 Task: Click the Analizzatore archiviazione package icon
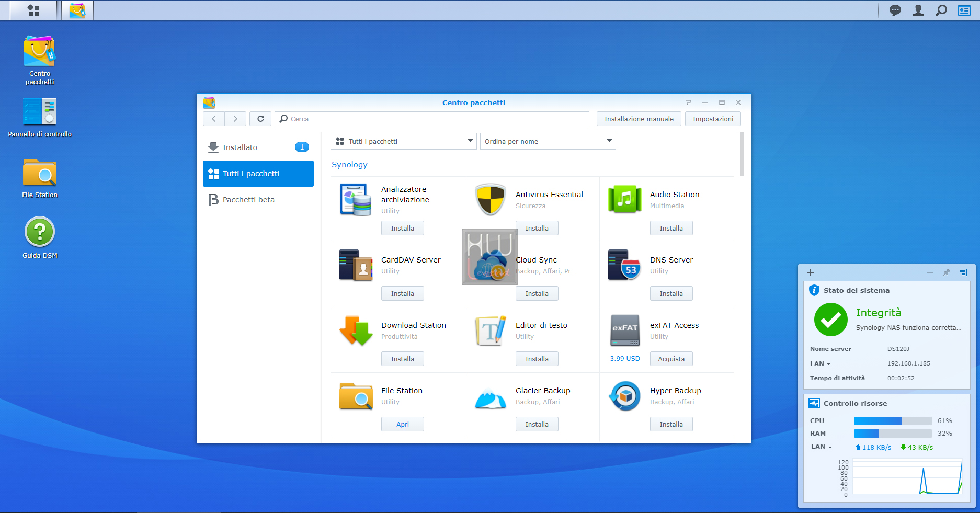[356, 200]
